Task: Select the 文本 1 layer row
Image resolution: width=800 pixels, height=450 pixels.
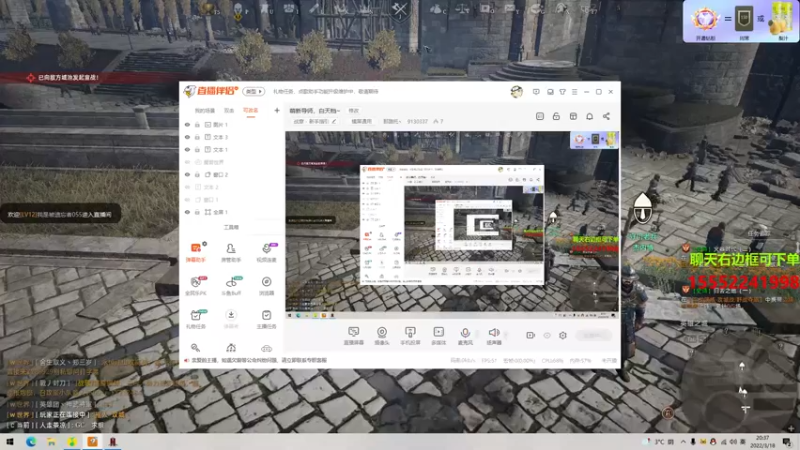Action: tap(232, 149)
